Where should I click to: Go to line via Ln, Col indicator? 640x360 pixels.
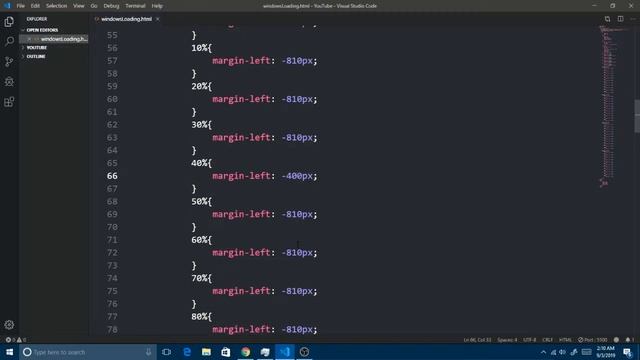click(x=477, y=340)
